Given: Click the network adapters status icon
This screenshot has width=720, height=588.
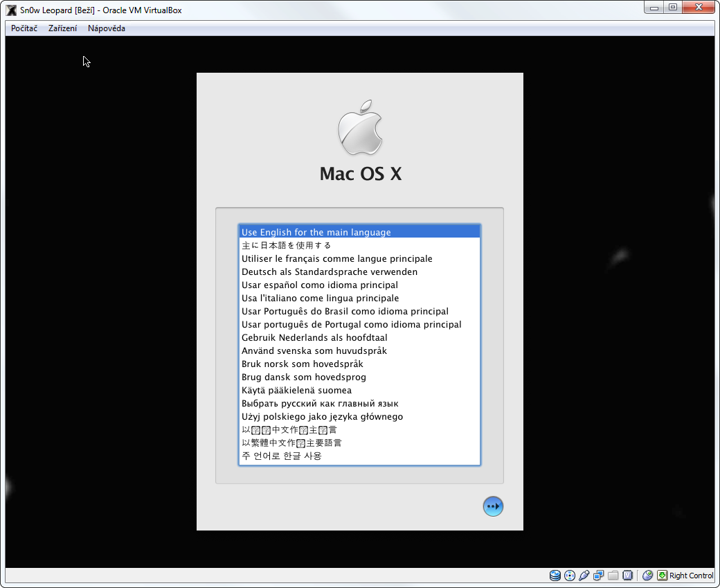Looking at the screenshot, I should (x=598, y=576).
